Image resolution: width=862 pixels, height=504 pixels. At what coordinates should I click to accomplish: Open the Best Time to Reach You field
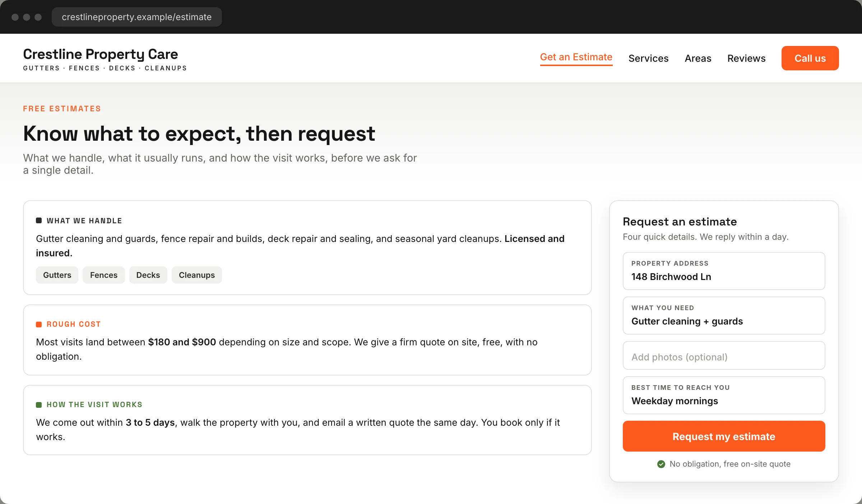point(724,395)
